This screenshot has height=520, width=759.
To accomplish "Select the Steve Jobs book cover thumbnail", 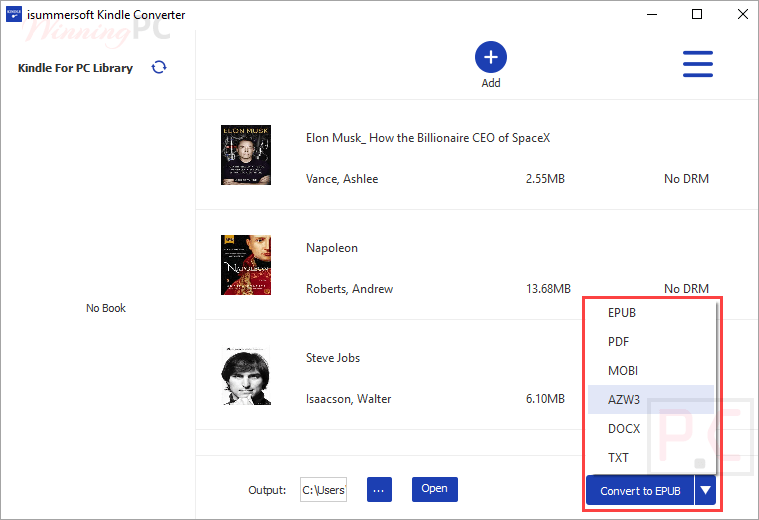I will [x=246, y=375].
